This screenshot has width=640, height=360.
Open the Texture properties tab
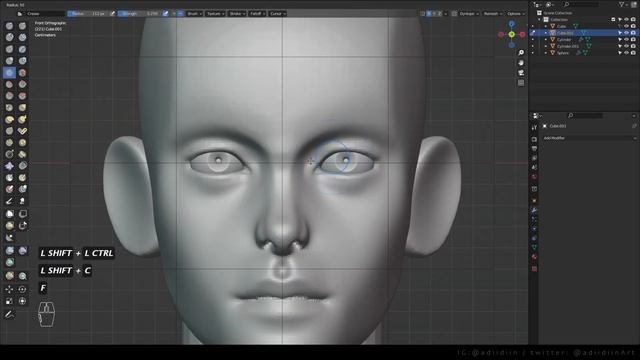(x=534, y=269)
